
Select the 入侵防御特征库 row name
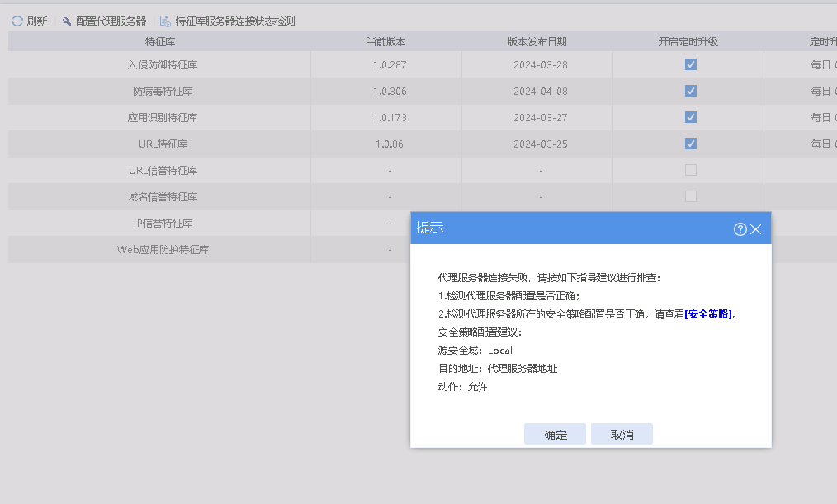coord(163,64)
